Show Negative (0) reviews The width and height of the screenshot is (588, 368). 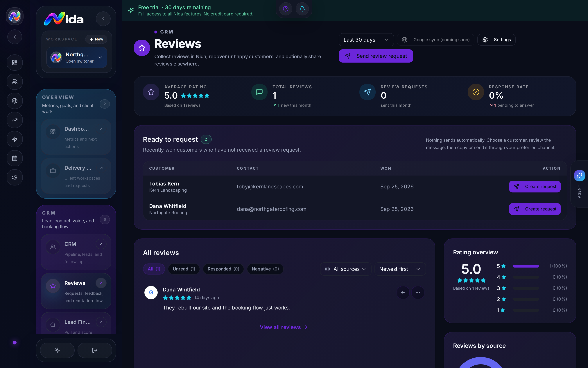265,269
